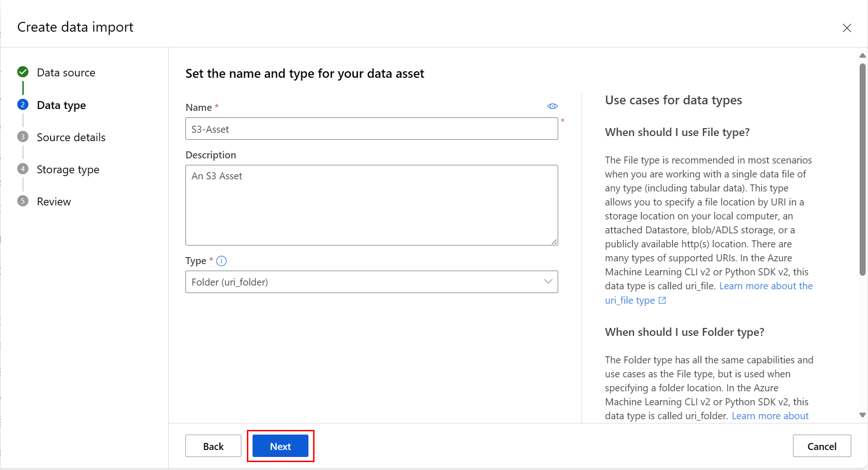Select the Storage type step circle

click(x=22, y=169)
